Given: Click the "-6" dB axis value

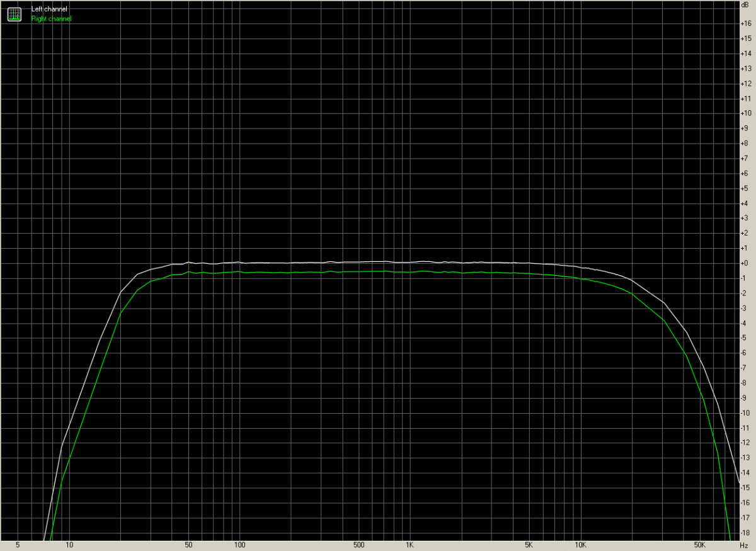Looking at the screenshot, I should 745,353.
